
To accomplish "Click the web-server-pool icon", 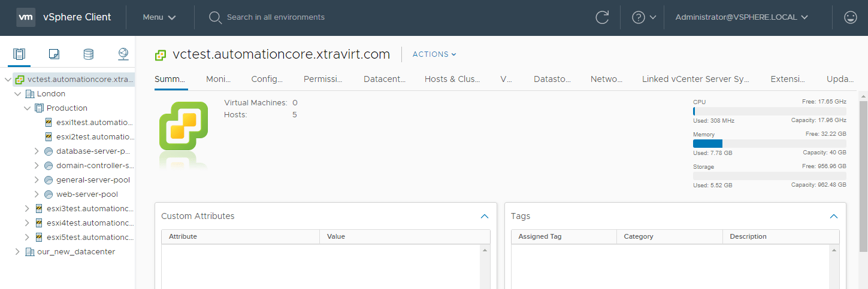I will click(49, 194).
